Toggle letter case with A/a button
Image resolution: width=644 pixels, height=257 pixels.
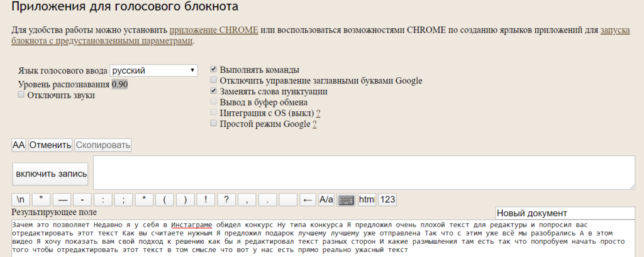pyautogui.click(x=326, y=200)
